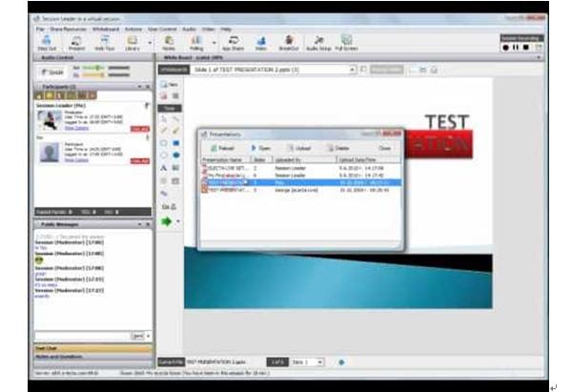Click Close in the Presentations dialog toolbar
This screenshot has height=392, width=572.
[384, 148]
